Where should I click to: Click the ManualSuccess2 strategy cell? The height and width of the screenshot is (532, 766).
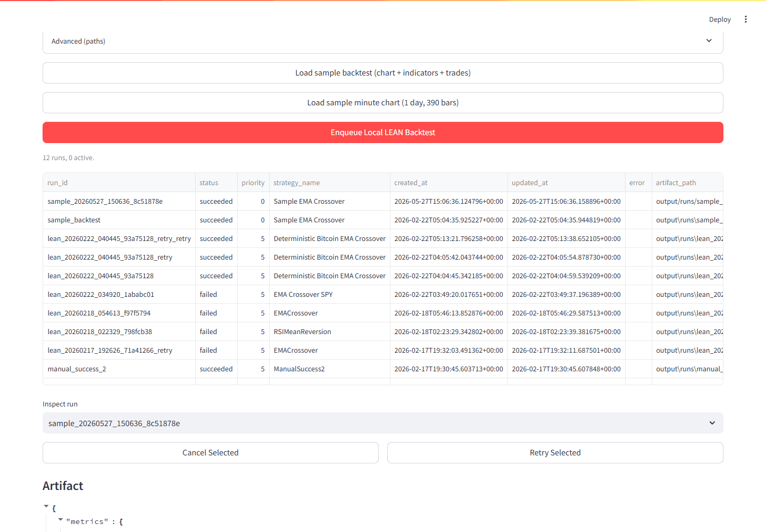[x=330, y=369]
